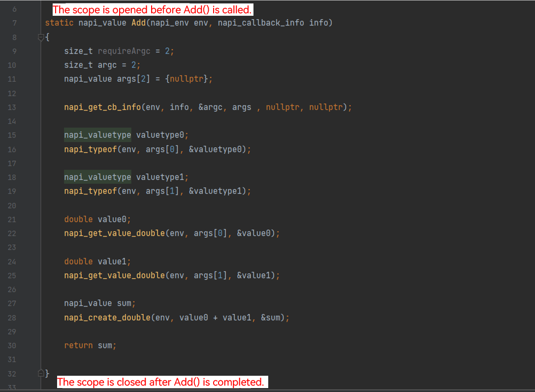Viewport: 535px width, 392px height.
Task: Click highlighted napi_valuetype on line 15
Action: (x=97, y=135)
